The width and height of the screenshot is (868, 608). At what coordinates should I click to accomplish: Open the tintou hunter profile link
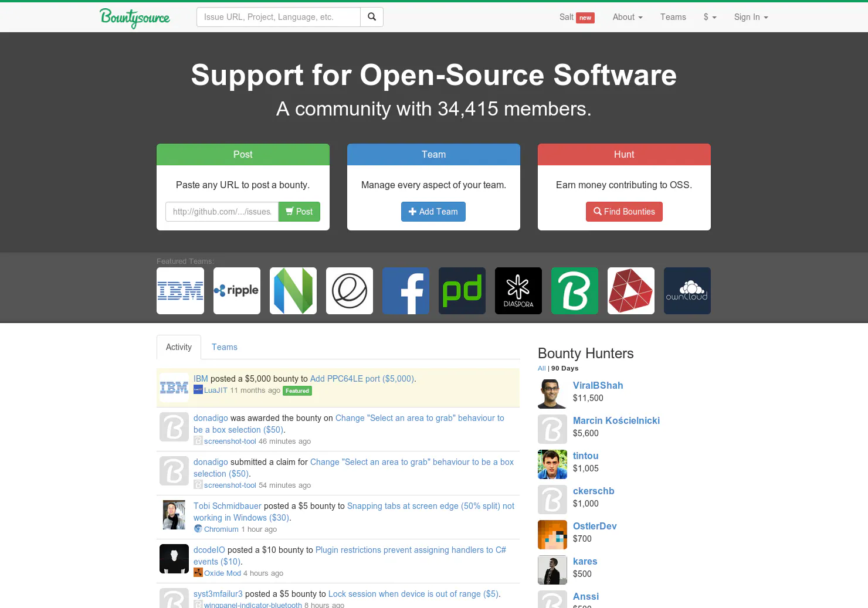tap(585, 456)
